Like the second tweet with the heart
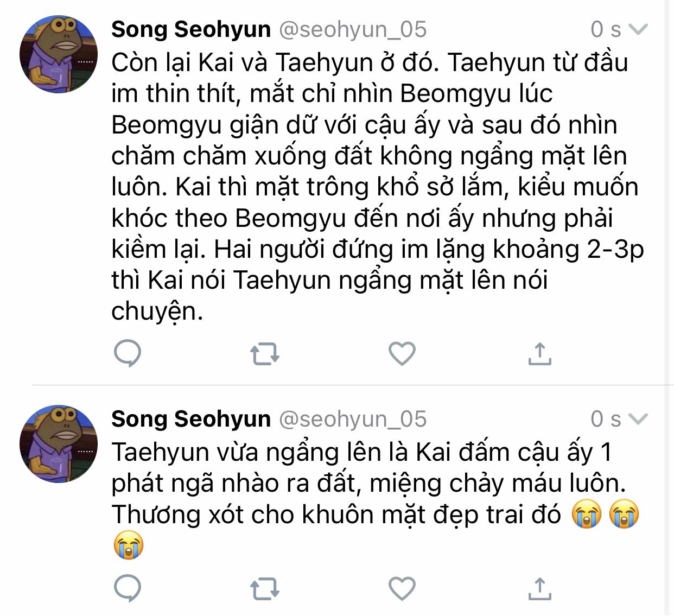This screenshot has width=674, height=616. [x=402, y=588]
